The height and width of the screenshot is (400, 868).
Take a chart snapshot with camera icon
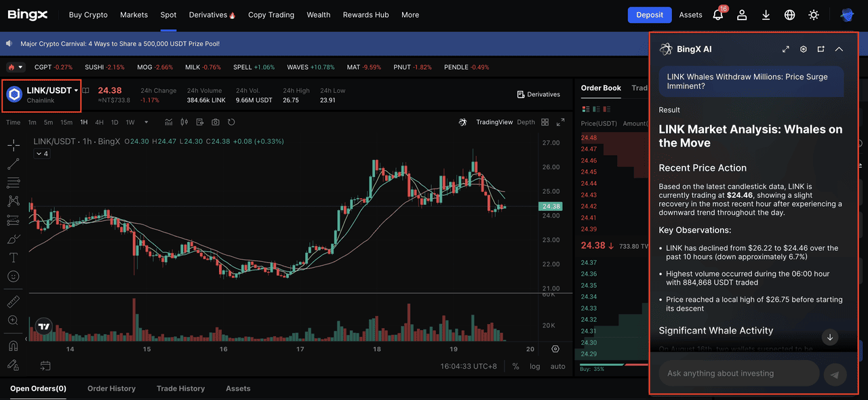tap(216, 122)
